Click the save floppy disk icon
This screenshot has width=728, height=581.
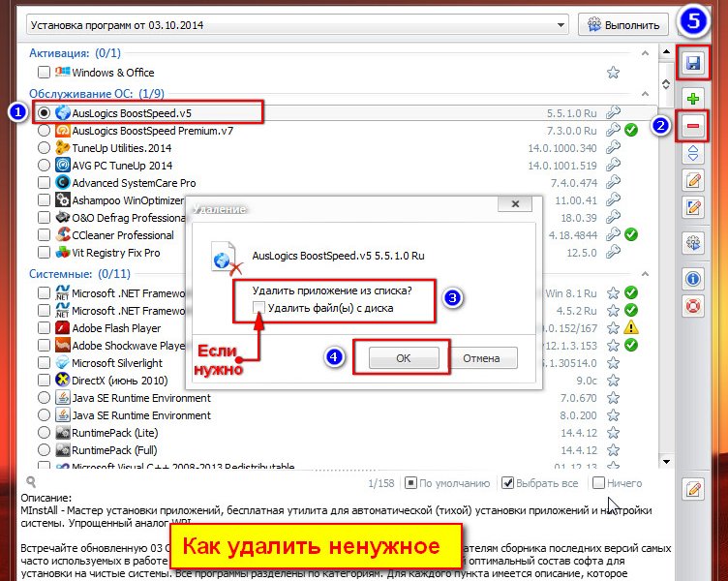(x=693, y=63)
